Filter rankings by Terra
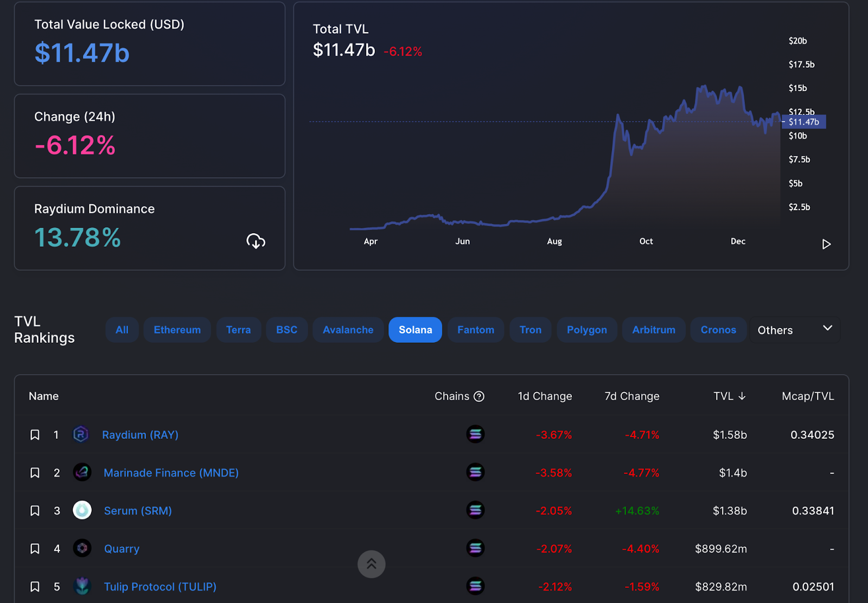The image size is (868, 603). (239, 330)
